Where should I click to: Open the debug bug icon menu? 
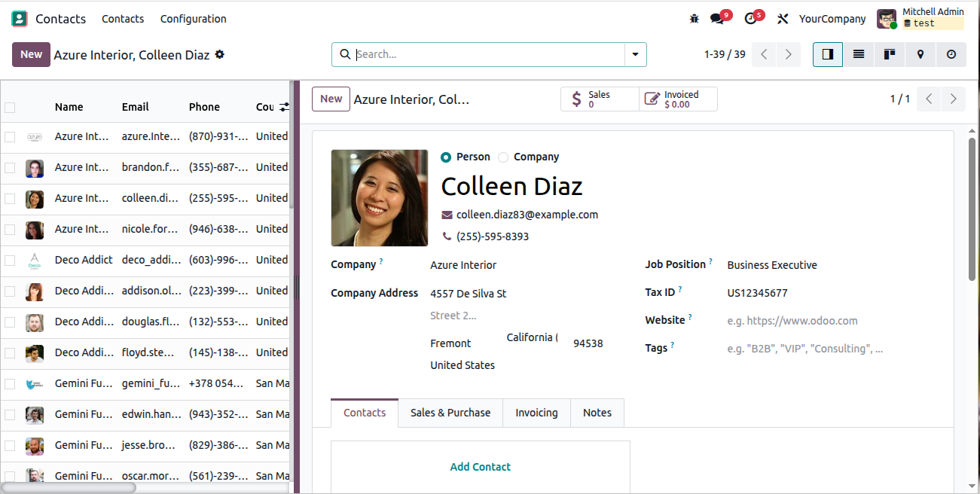click(694, 19)
